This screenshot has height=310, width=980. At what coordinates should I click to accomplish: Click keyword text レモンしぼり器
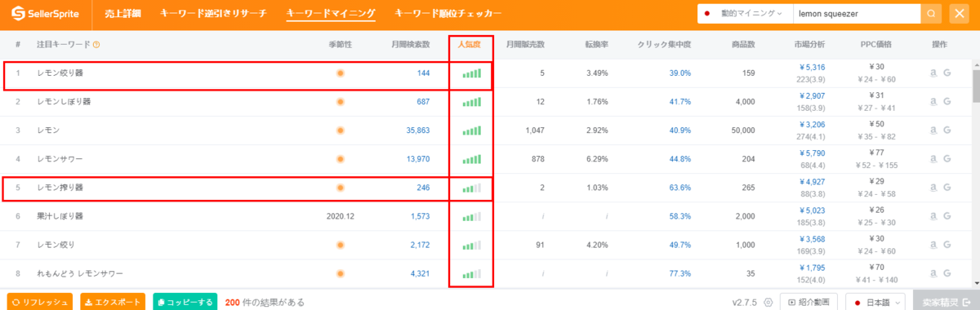click(x=64, y=102)
